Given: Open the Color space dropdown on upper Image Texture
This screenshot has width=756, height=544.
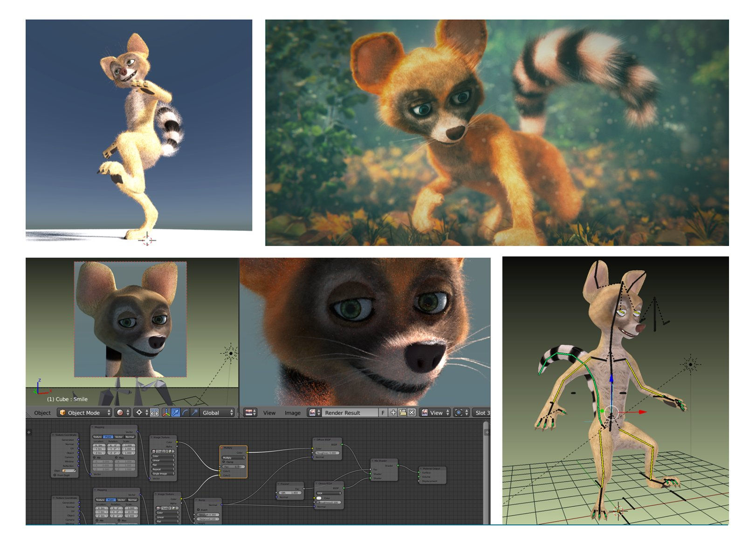Looking at the screenshot, I should point(163,456).
